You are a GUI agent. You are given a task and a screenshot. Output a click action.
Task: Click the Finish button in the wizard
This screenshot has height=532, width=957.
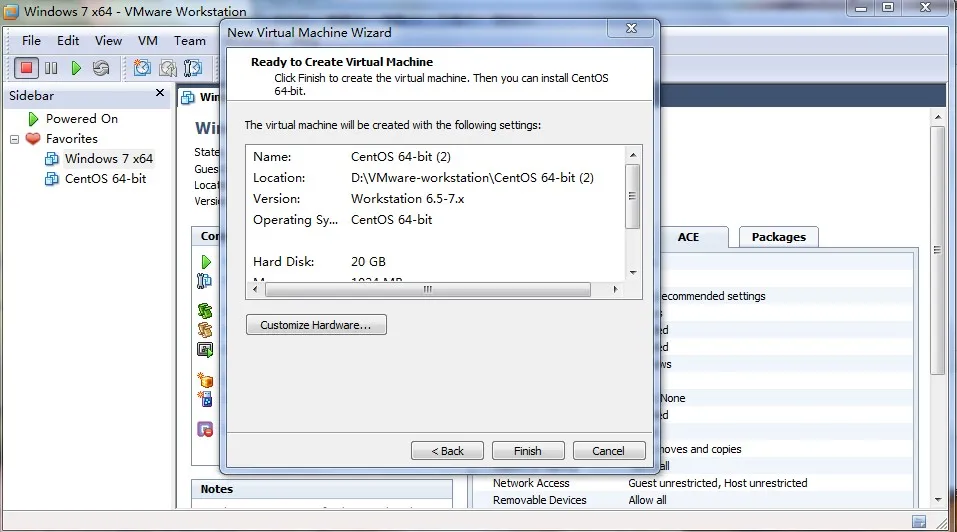pos(528,451)
